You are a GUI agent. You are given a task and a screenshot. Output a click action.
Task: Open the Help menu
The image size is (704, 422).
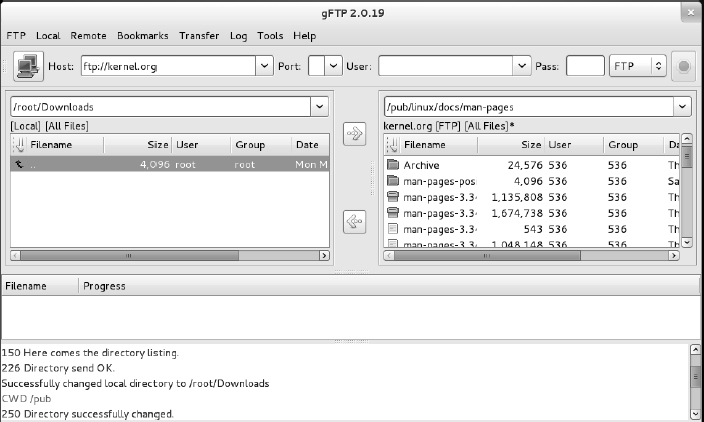click(304, 36)
